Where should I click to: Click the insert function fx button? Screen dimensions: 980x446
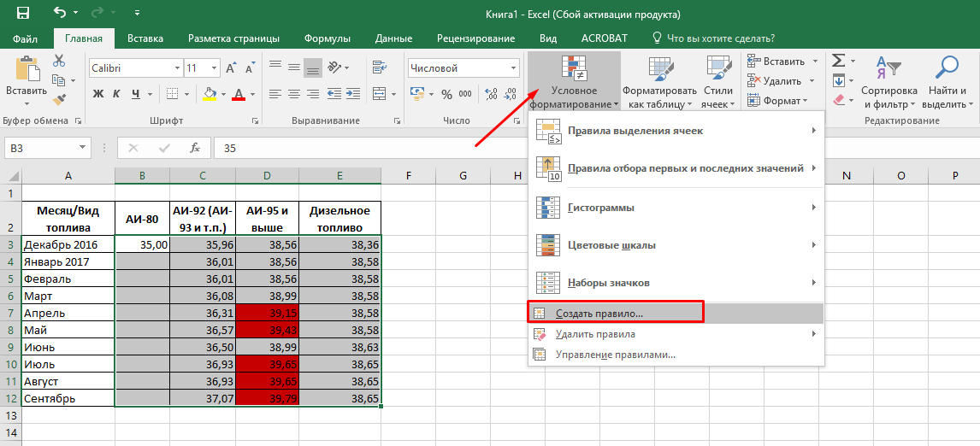[x=195, y=148]
